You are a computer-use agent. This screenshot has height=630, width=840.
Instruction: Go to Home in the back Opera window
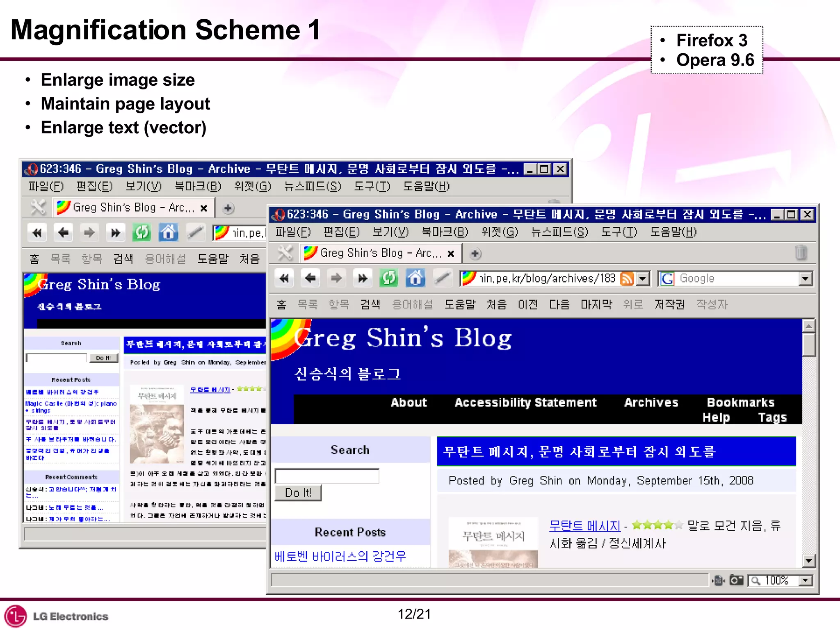tap(168, 233)
